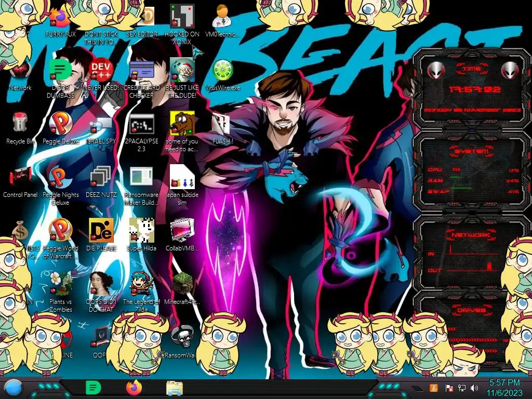The image size is (532, 399).
Task: Open the FURRY FUX Firefox desktop shortcut
Action: click(x=60, y=18)
